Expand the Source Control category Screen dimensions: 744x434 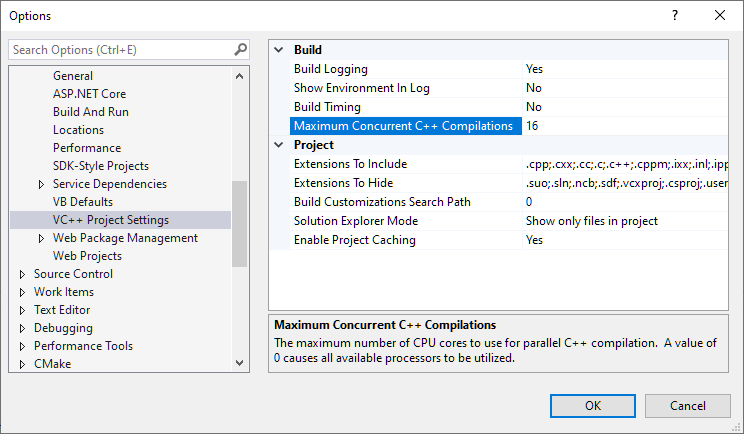23,274
